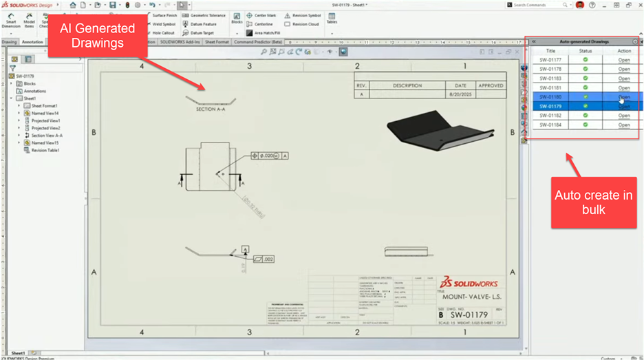Image resolution: width=644 pixels, height=360 pixels.
Task: Open drawing SW-01178 from the list
Action: click(623, 70)
